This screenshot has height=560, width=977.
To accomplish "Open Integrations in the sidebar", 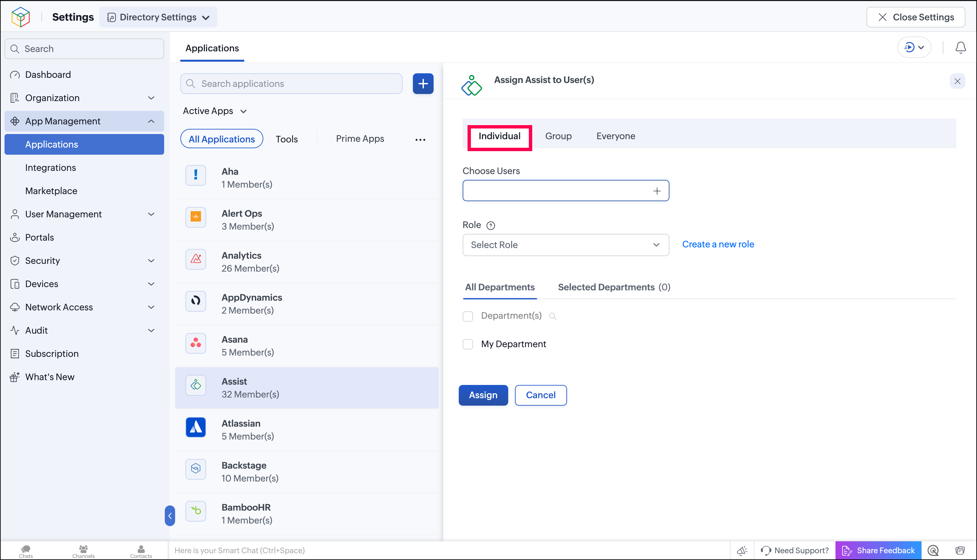I will [x=84, y=168].
